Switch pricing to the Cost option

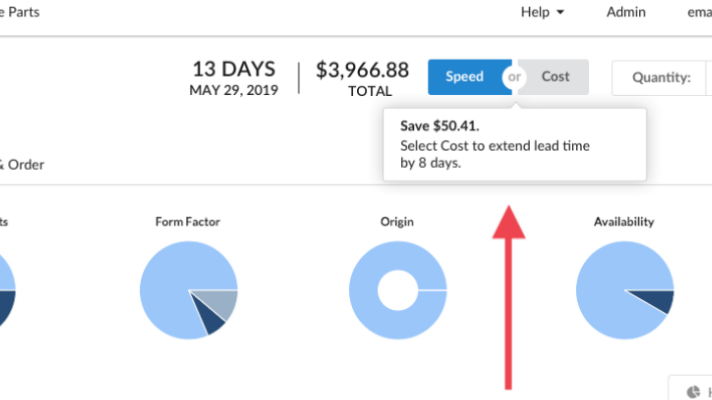pyautogui.click(x=556, y=77)
